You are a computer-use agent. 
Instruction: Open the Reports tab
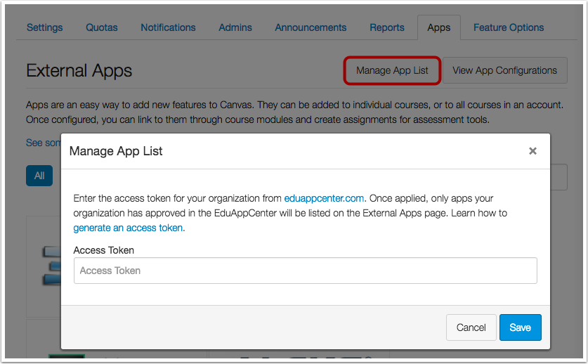pyautogui.click(x=387, y=27)
